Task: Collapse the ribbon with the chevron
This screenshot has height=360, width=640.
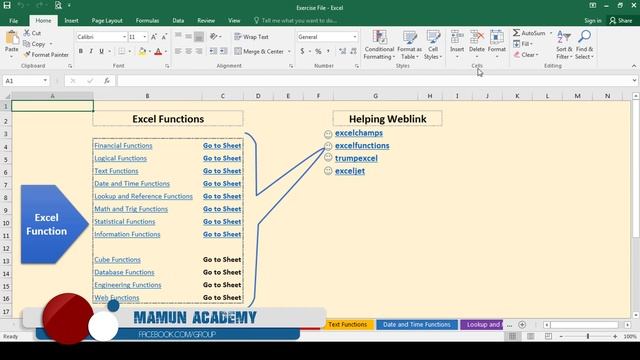Action: [633, 66]
